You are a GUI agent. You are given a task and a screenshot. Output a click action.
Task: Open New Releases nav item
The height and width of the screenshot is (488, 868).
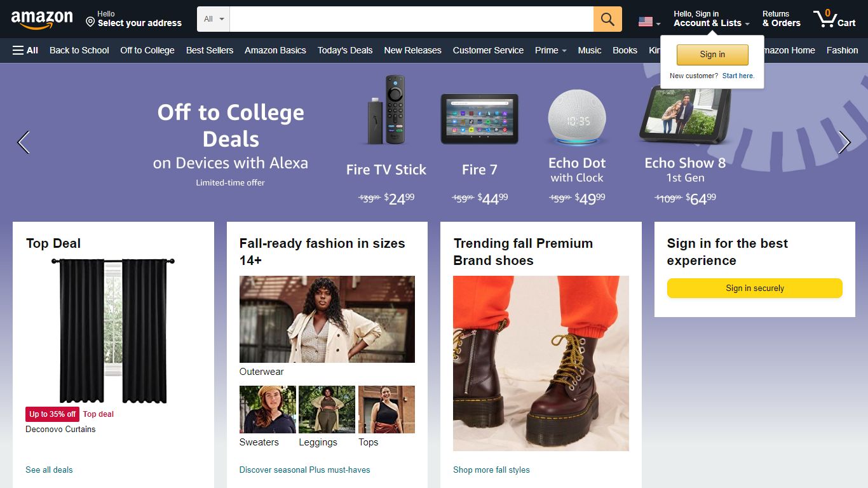(412, 50)
